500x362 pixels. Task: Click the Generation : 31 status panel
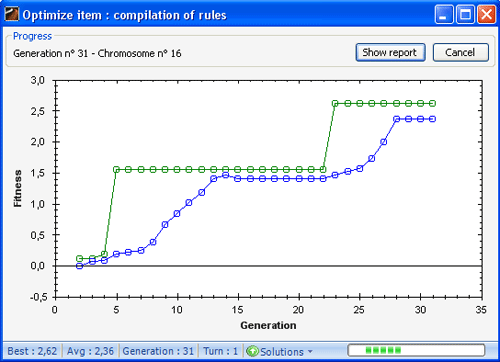pos(158,351)
